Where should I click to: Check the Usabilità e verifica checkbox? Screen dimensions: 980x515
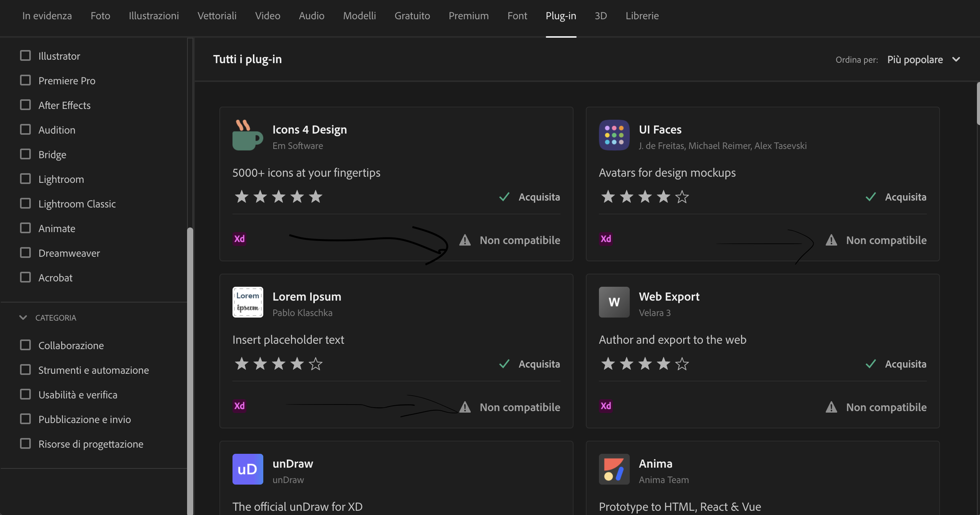pos(25,395)
